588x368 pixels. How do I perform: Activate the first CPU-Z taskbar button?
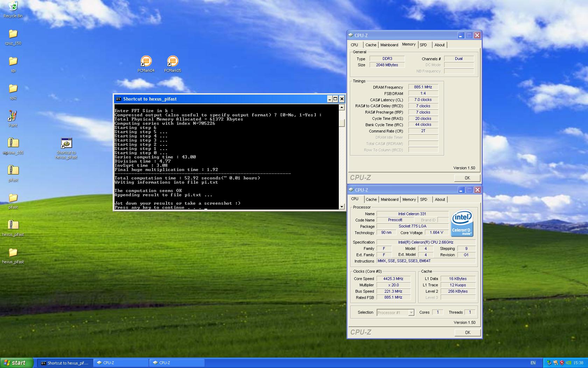(121, 363)
